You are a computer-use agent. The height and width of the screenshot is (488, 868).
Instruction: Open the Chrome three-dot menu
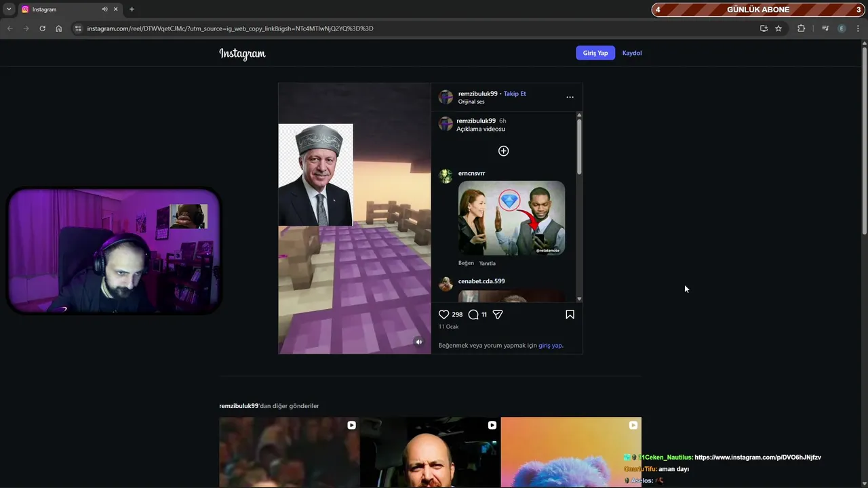point(859,28)
